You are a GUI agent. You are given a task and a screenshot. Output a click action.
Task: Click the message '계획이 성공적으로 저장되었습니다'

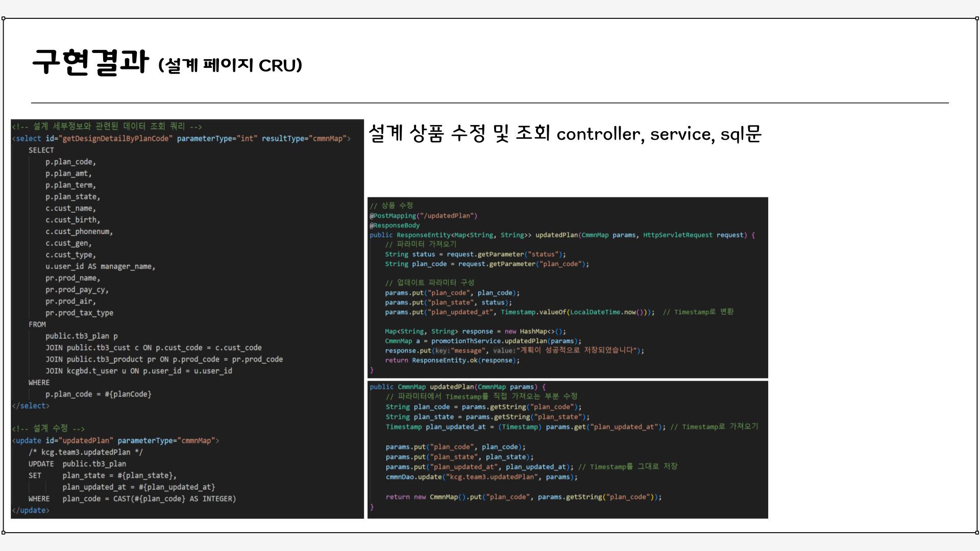577,350
